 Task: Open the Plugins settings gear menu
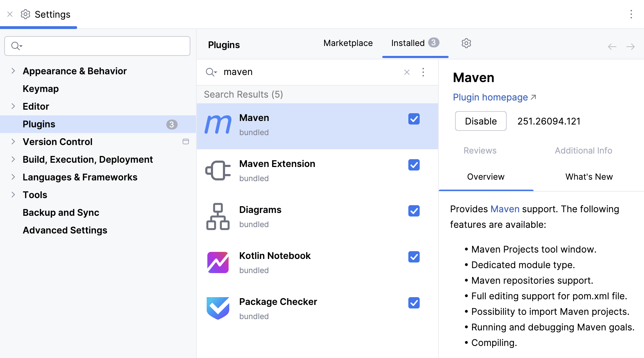(466, 43)
